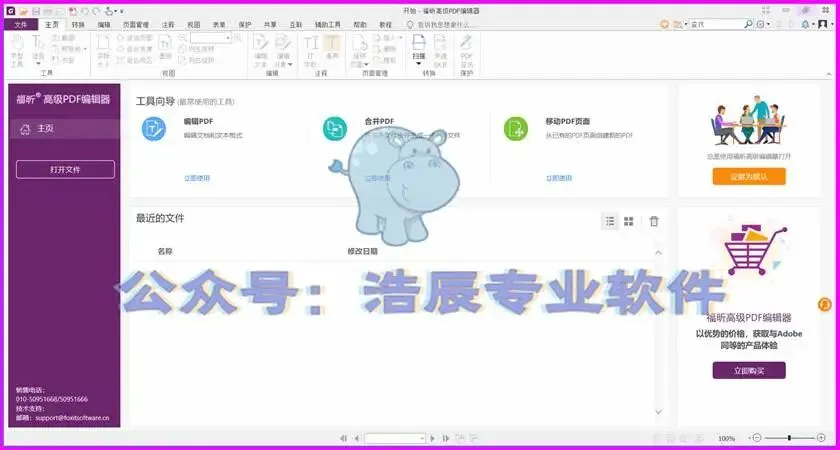Switch to the 转换 ribbon tab

(78, 25)
